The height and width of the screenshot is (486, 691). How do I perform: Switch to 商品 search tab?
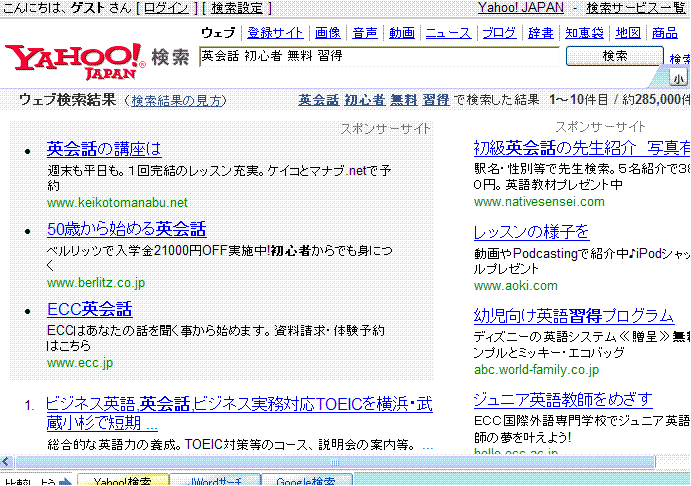tap(665, 33)
